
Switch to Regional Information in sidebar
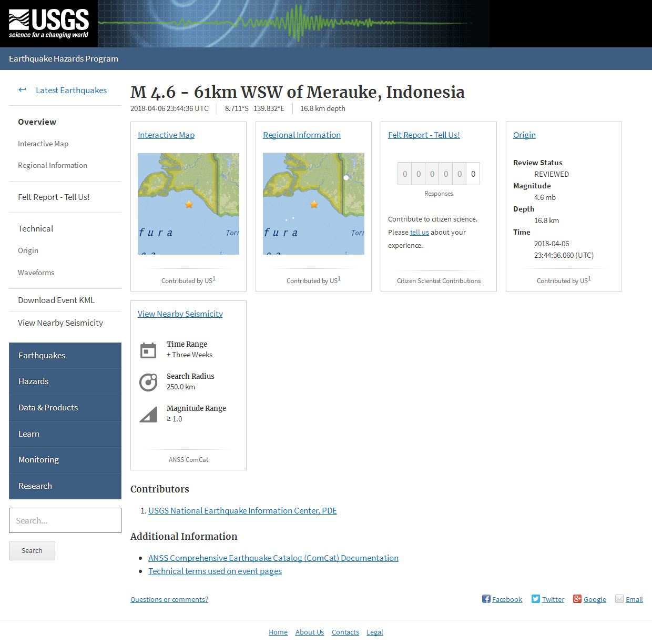point(53,165)
